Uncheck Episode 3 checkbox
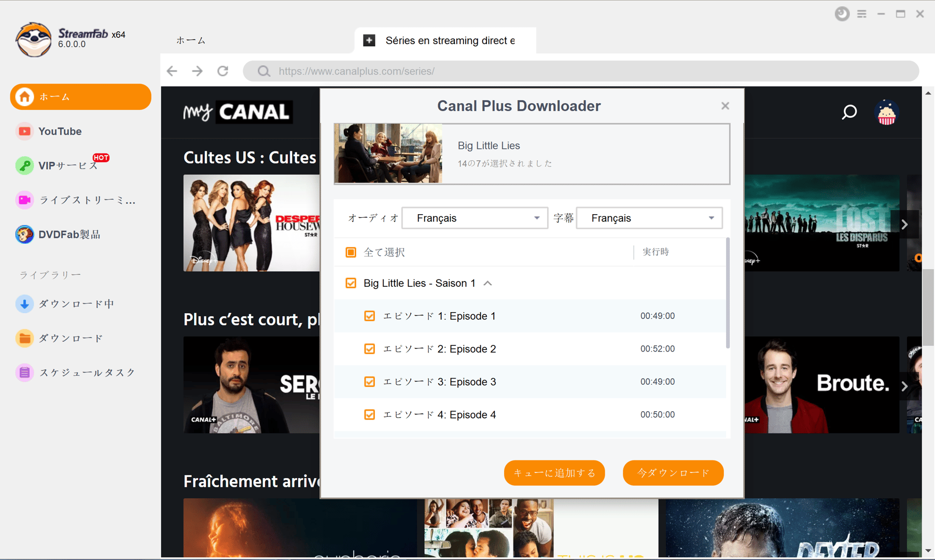 [x=370, y=382]
